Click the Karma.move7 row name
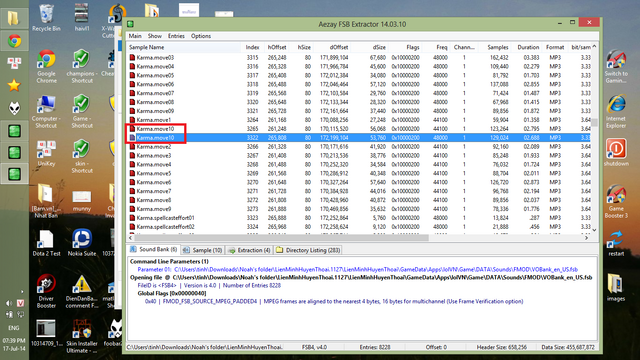Image resolution: width=640 pixels, height=360 pixels. 153,191
